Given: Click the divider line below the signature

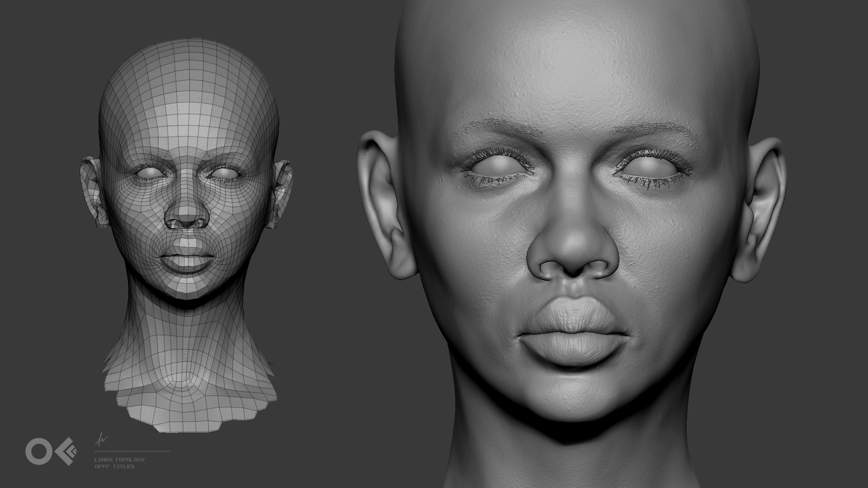Looking at the screenshot, I should coord(132,451).
